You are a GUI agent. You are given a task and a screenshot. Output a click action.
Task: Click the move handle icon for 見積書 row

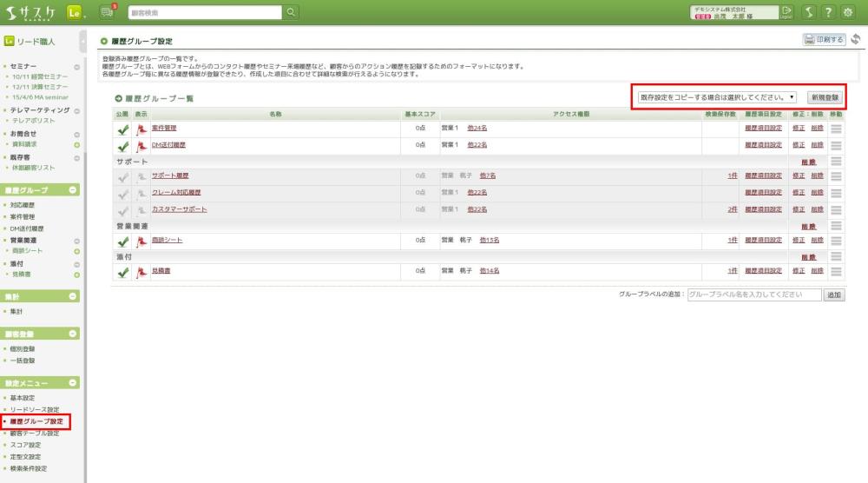(836, 272)
